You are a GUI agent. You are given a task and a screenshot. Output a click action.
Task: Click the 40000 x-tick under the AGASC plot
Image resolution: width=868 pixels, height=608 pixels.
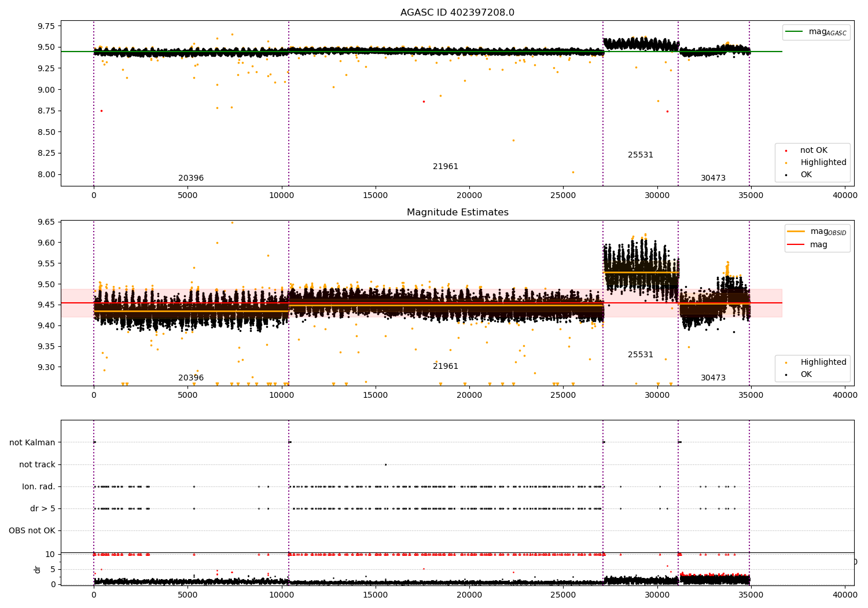844,196
